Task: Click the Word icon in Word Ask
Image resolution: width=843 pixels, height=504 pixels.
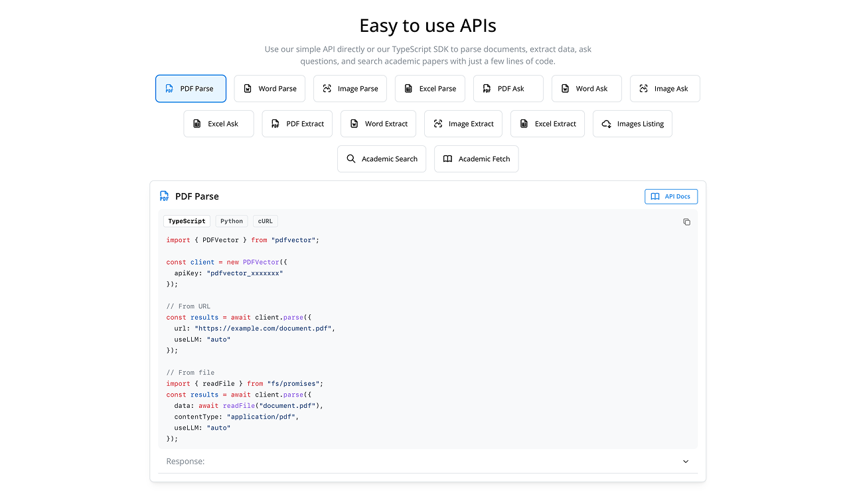Action: 565,89
